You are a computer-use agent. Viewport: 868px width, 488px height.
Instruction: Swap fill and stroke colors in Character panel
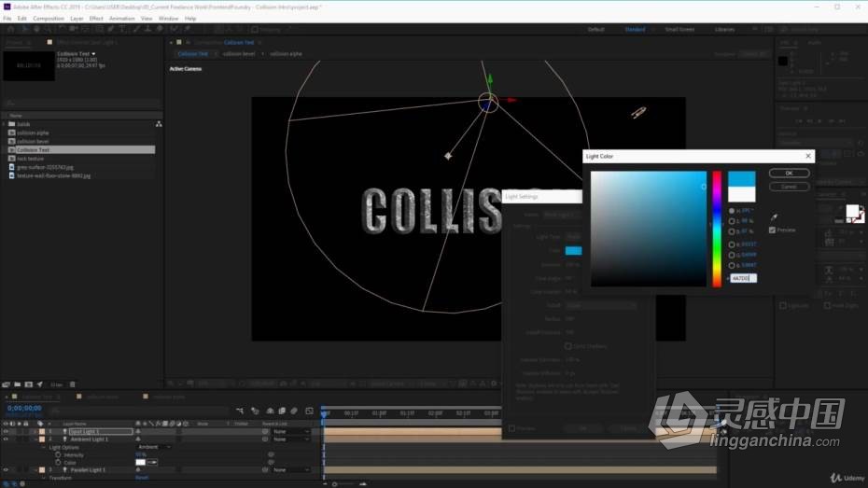click(x=861, y=207)
